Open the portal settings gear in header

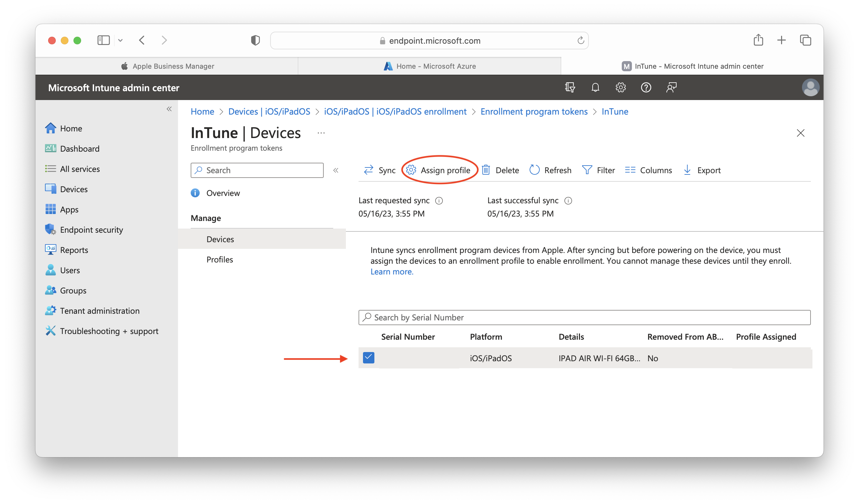[620, 88]
